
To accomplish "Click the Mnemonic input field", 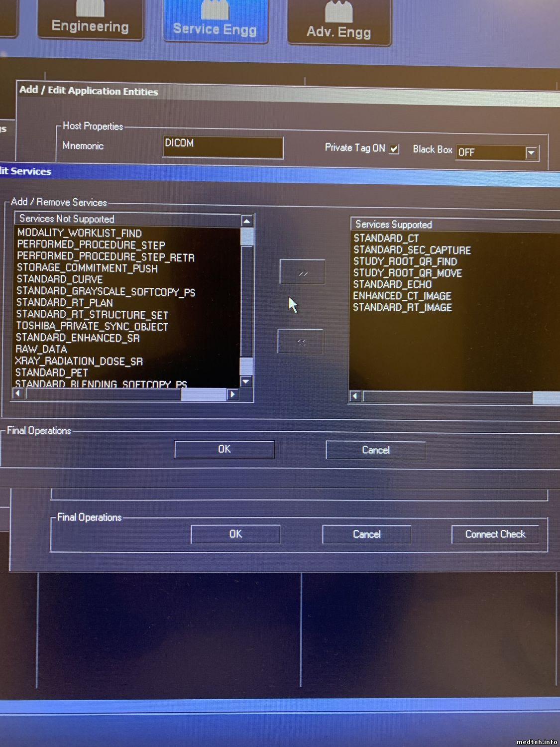I will [x=223, y=148].
